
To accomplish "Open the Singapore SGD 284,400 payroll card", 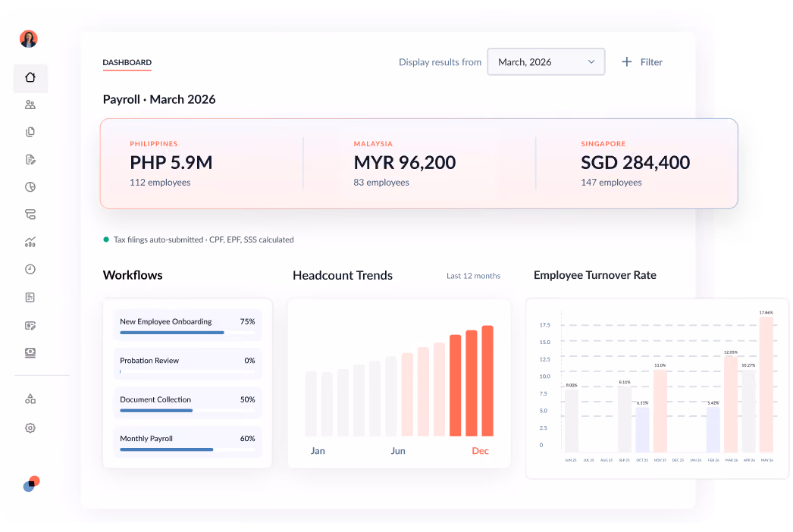I will click(x=636, y=163).
